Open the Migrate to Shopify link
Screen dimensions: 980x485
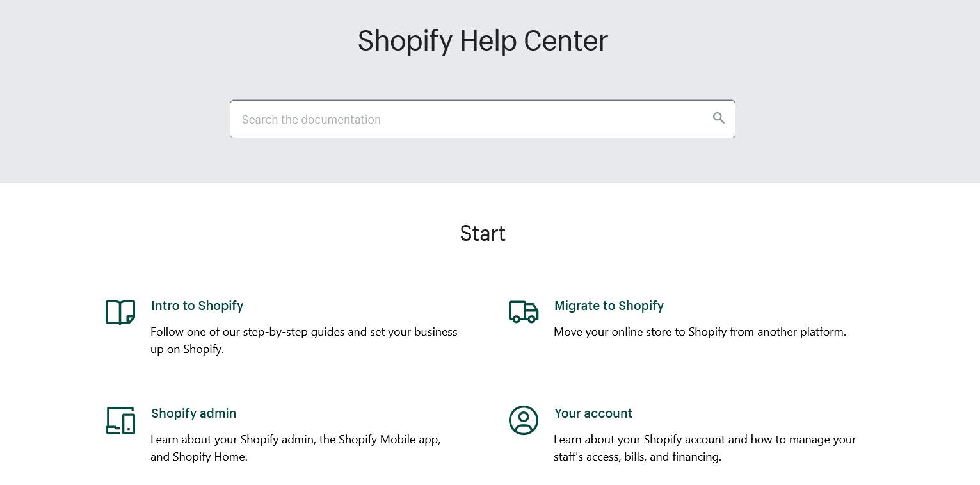click(x=609, y=306)
